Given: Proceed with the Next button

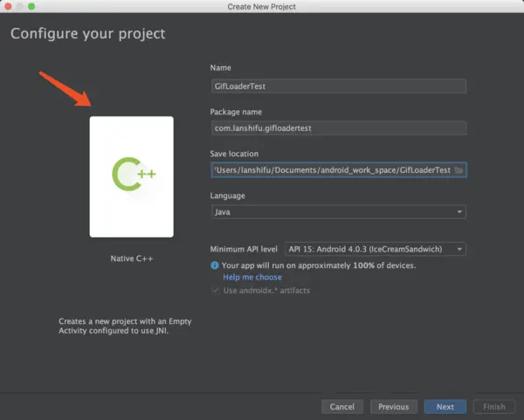Looking at the screenshot, I should (x=445, y=407).
